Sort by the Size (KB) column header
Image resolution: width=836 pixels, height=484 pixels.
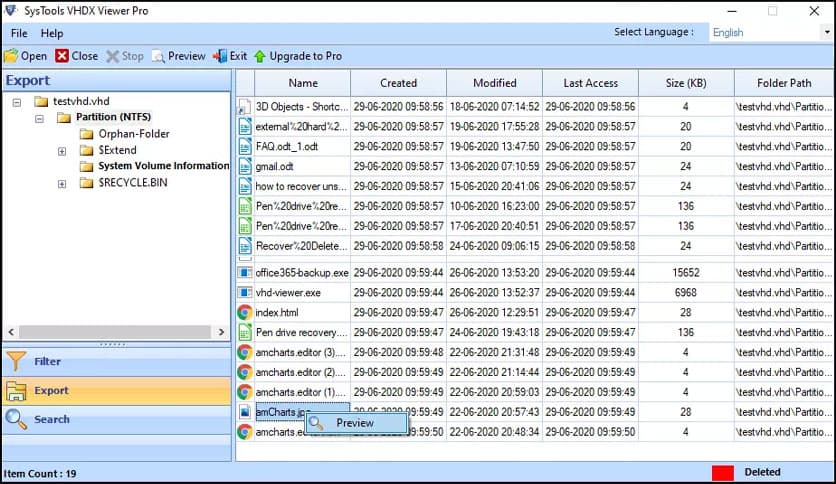[686, 83]
